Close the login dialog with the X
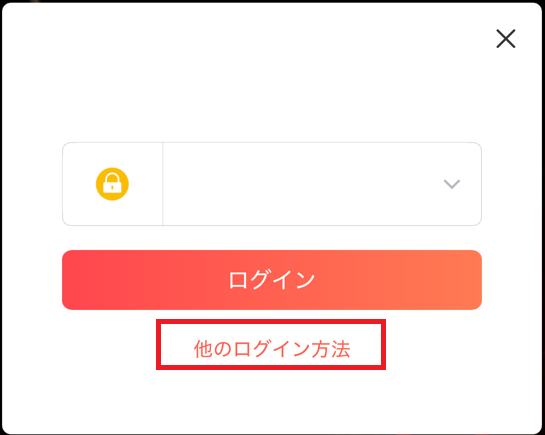 pos(506,39)
